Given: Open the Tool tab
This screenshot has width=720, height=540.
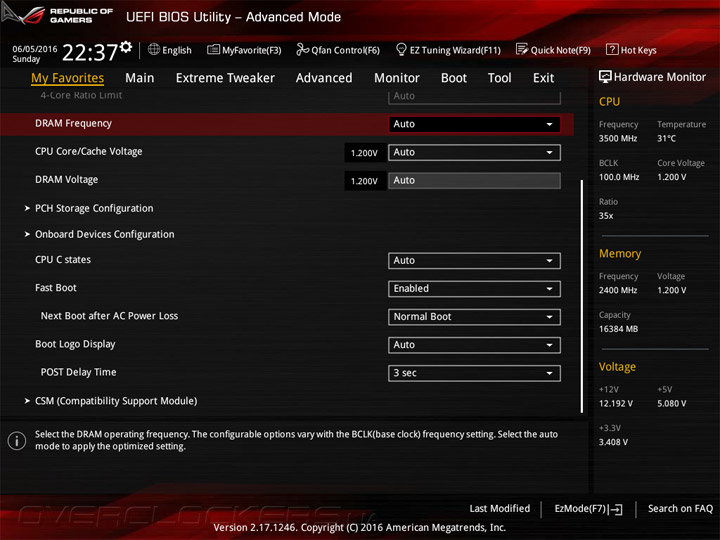Looking at the screenshot, I should click(x=500, y=78).
